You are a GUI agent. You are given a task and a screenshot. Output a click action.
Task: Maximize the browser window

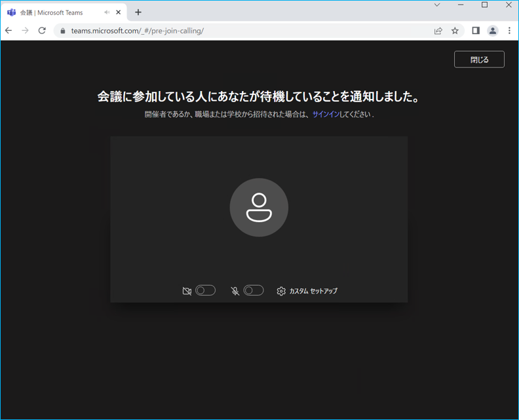484,5
